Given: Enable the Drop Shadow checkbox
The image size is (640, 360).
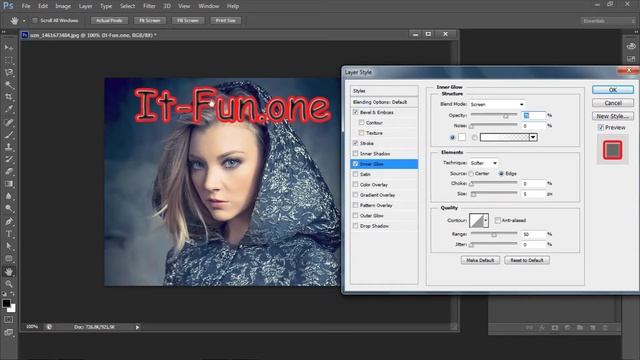Looking at the screenshot, I should [356, 226].
